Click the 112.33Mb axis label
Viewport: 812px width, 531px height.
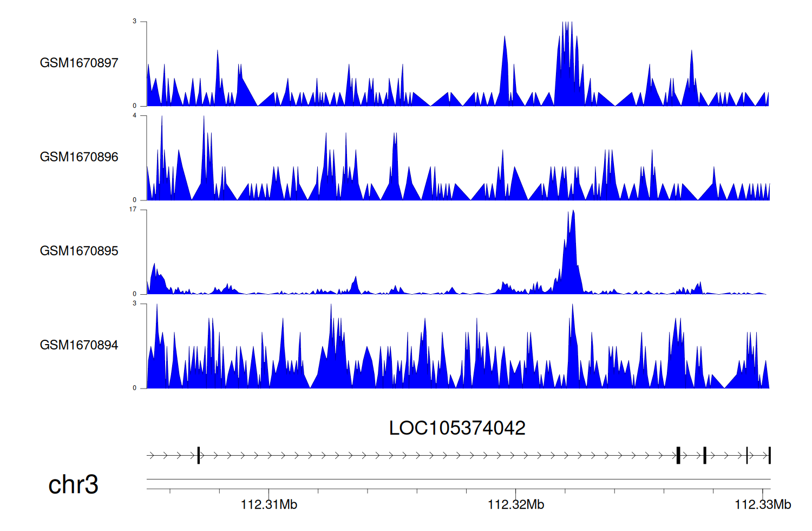pos(762,505)
